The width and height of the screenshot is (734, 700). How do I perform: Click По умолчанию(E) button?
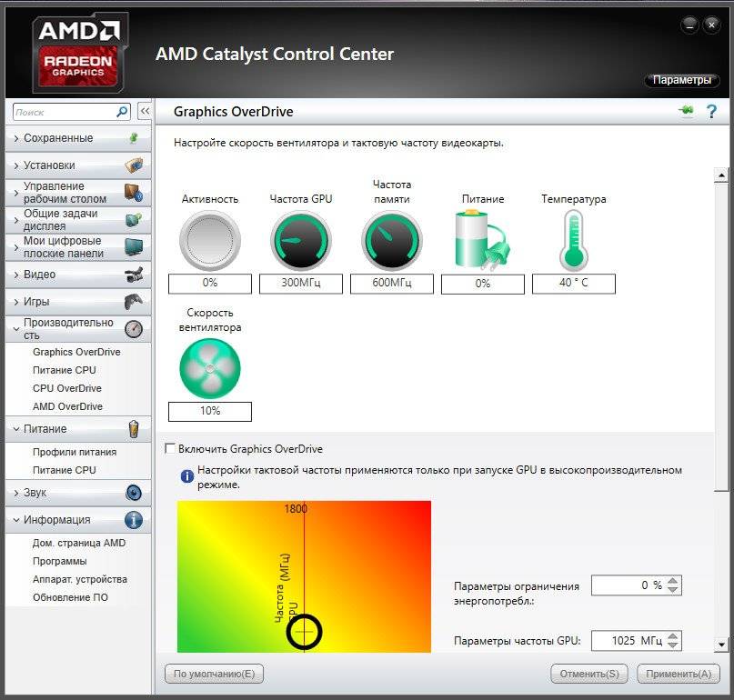pyautogui.click(x=214, y=674)
